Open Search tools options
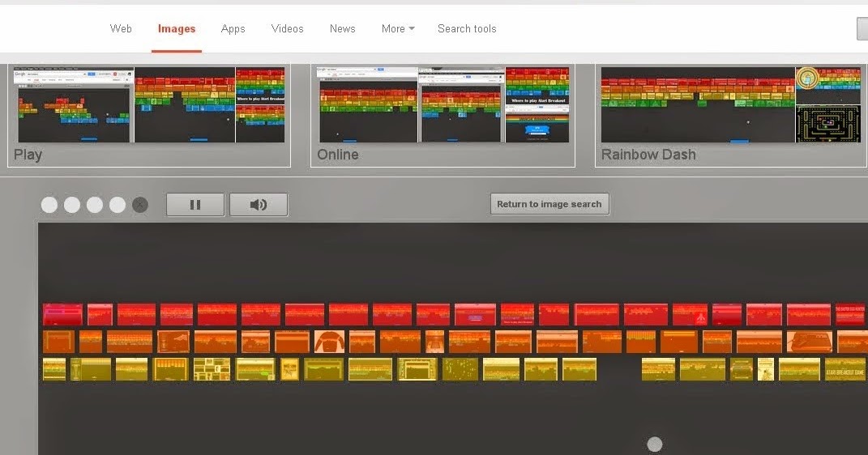 pos(467,29)
